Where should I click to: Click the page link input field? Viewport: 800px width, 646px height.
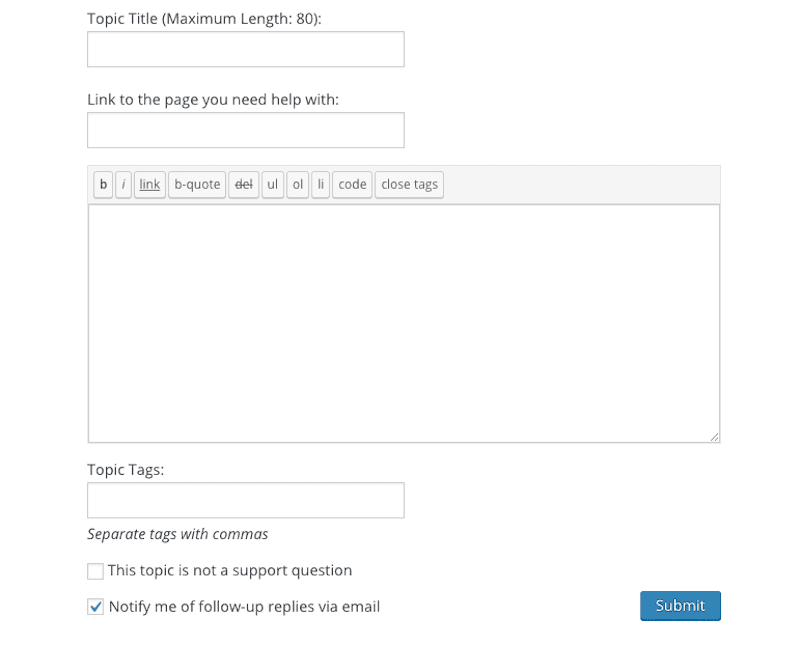click(245, 130)
